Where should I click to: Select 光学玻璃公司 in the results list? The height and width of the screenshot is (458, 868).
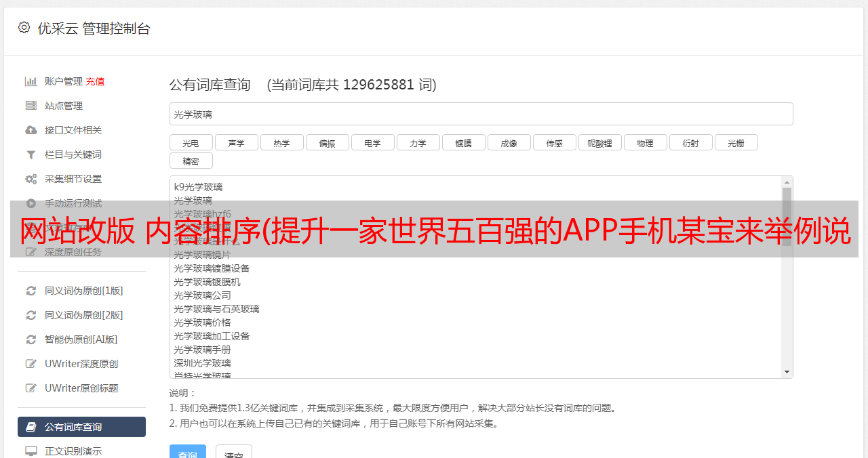coord(202,295)
